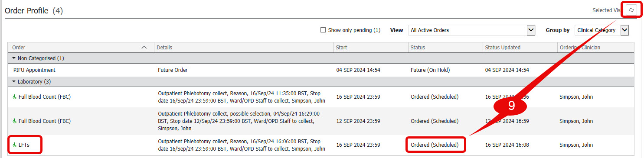
Task: Click the lab icon of first Full Blood Count
Action: tap(15, 97)
